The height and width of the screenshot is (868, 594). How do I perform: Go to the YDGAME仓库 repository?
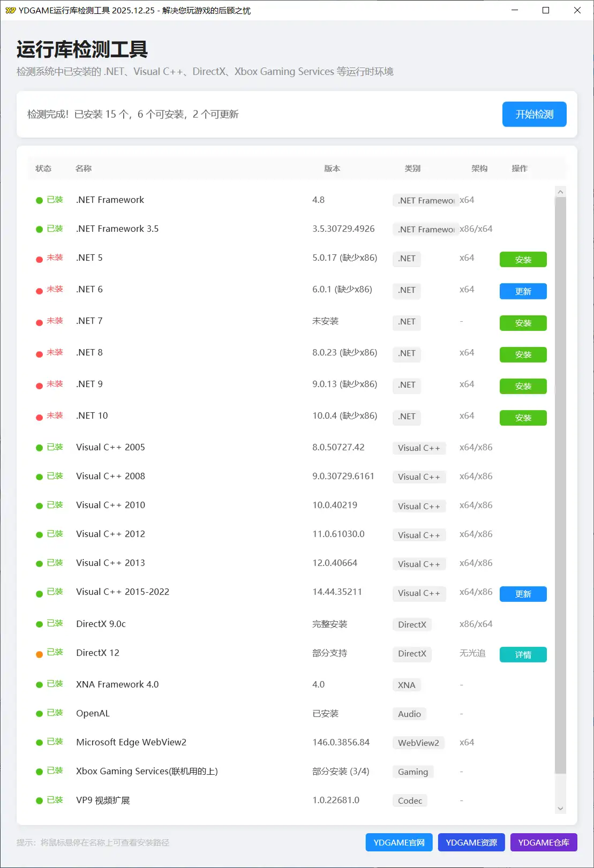point(543,842)
